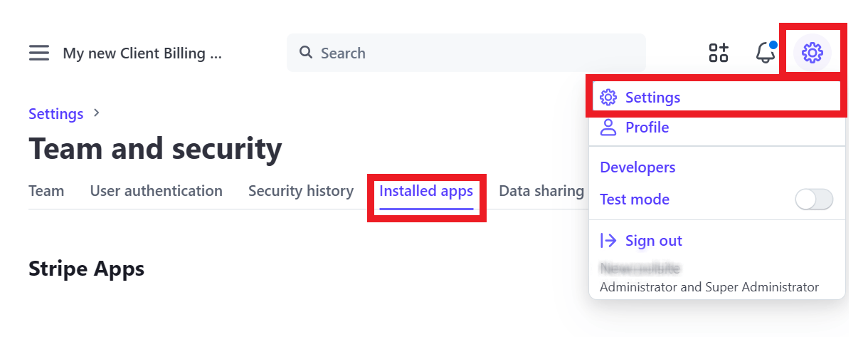
Task: Open Developers from the dropdown menu
Action: tap(637, 167)
